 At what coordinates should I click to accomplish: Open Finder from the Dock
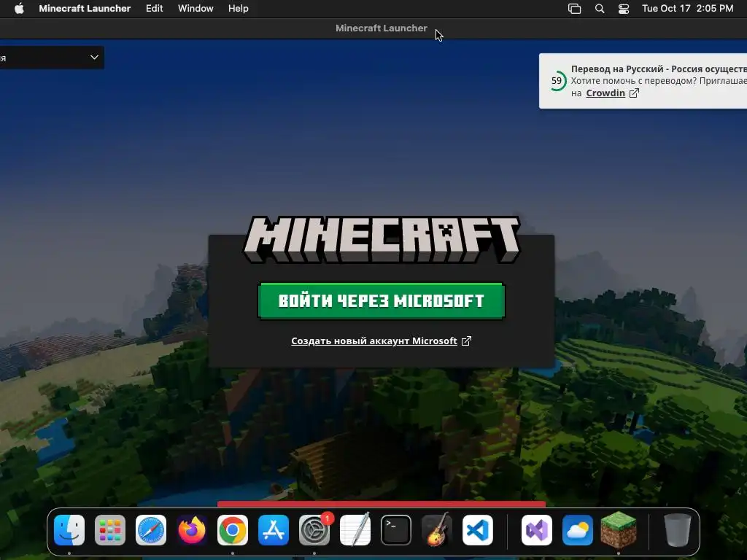pos(69,530)
